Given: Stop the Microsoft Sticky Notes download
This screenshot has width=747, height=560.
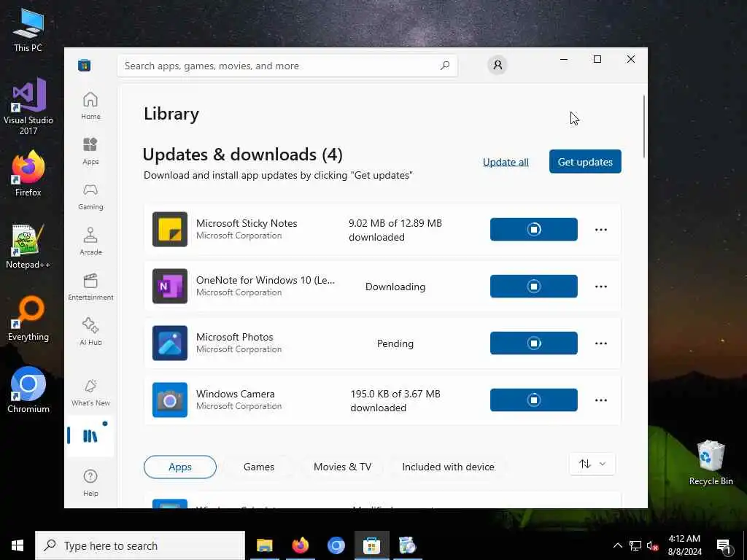Looking at the screenshot, I should (x=533, y=230).
